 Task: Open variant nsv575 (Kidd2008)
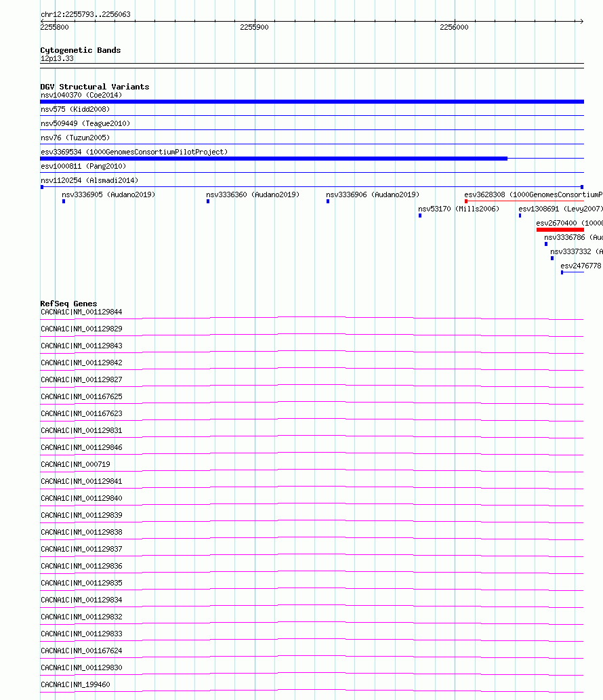pos(75,109)
